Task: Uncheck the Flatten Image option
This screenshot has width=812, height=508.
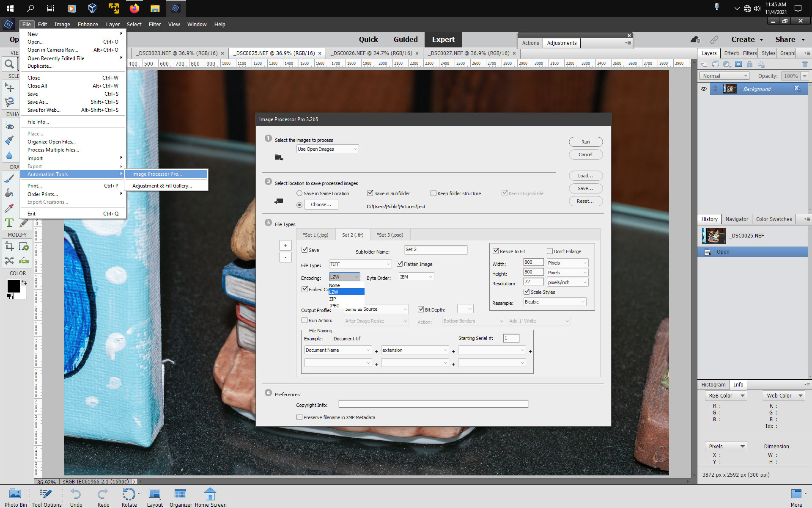Action: click(401, 264)
